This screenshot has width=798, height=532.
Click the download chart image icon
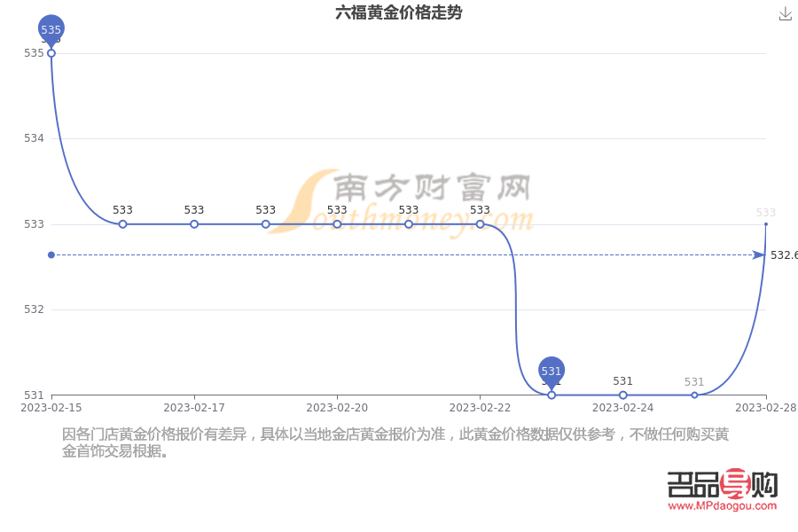click(x=786, y=14)
